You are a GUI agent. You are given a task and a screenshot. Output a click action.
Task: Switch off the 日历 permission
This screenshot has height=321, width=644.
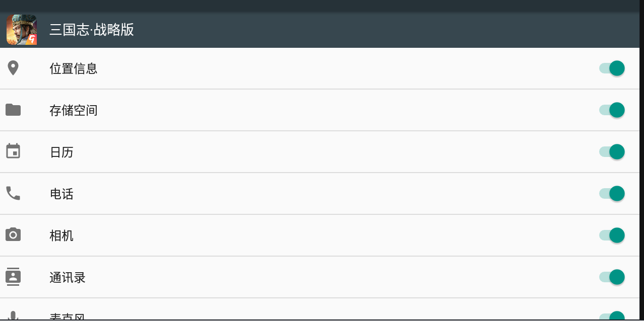[x=612, y=151]
